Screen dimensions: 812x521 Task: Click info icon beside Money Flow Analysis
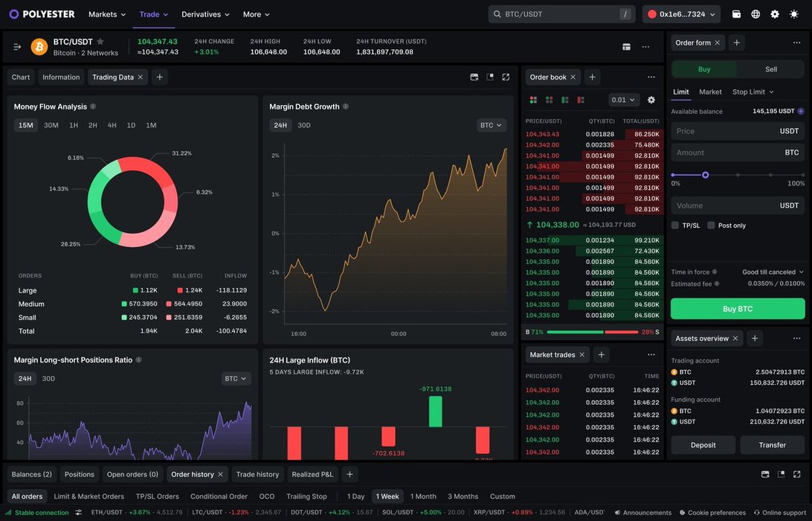93,106
